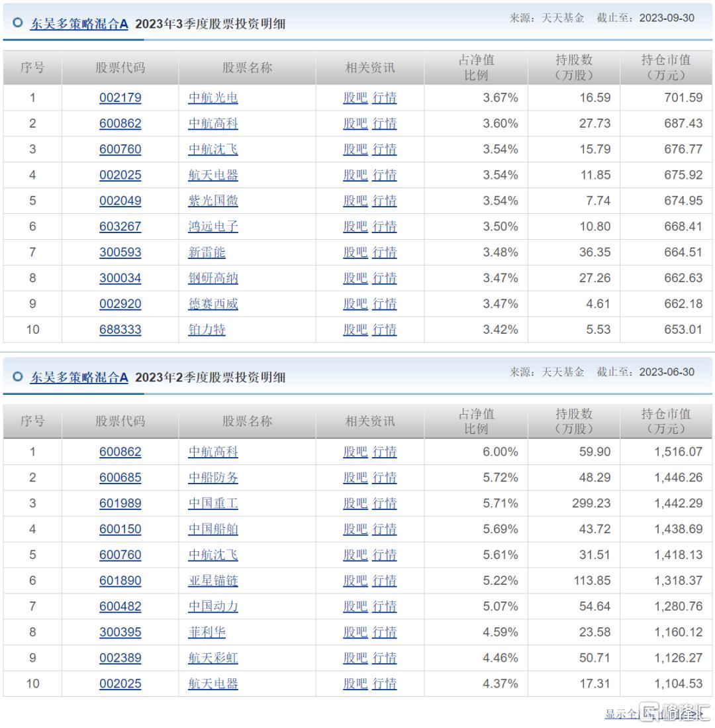Open the 新雷能 stock link

207,252
